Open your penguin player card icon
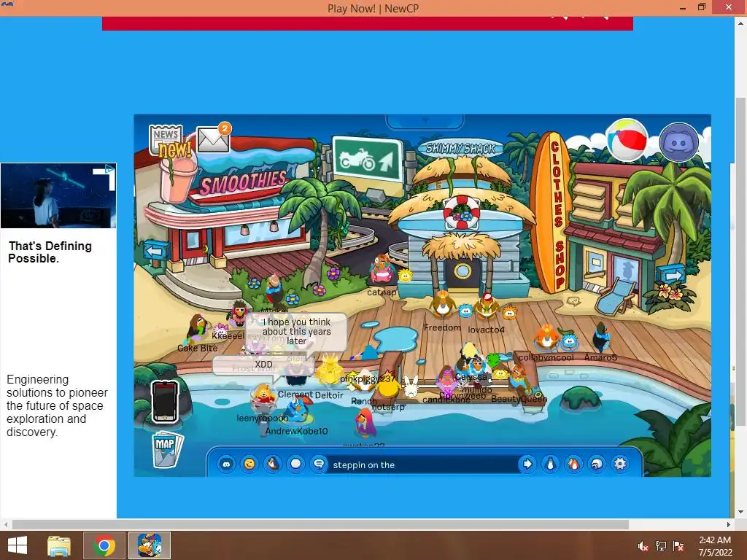The image size is (747, 560). pos(550,464)
